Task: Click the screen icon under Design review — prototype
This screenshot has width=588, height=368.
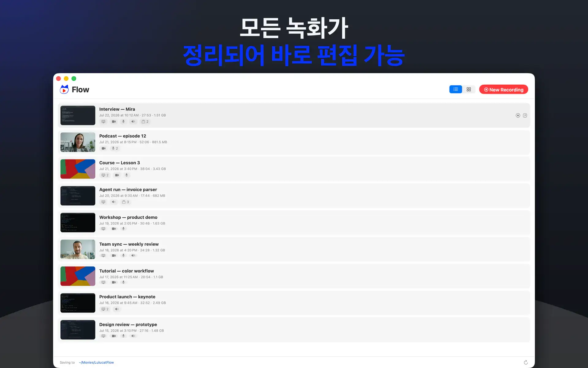Action: (x=104, y=336)
